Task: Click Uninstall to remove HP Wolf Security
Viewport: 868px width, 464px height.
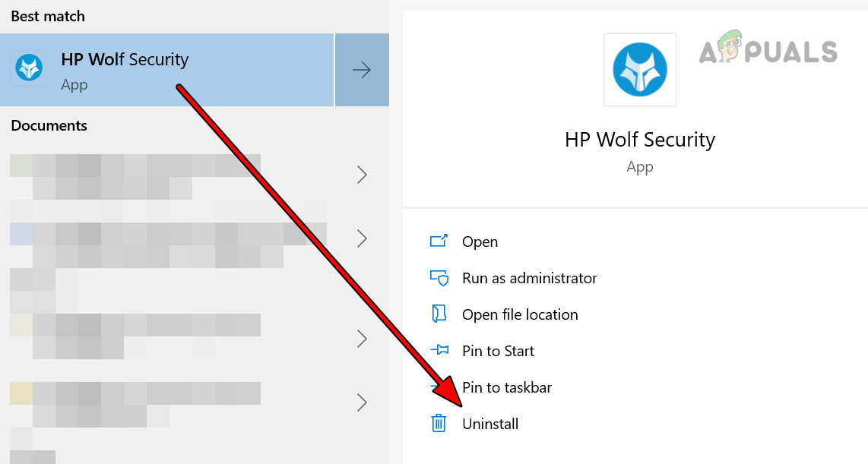Action: [490, 423]
